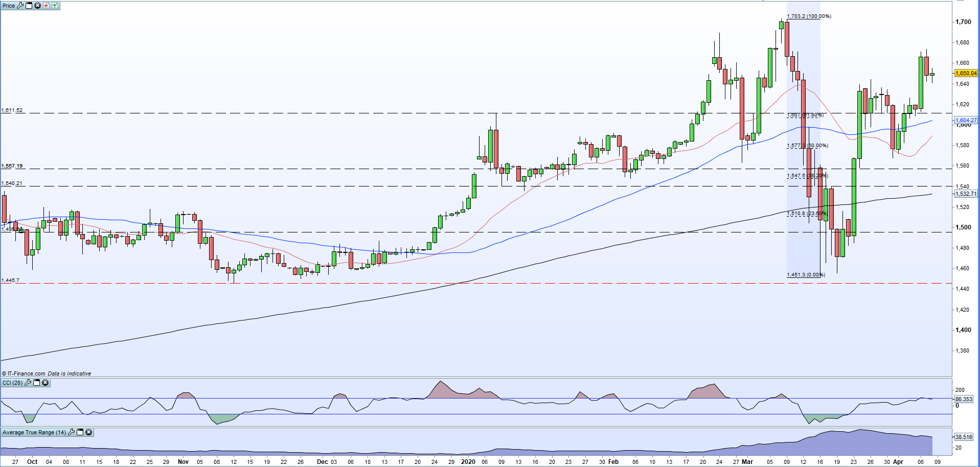
Task: Click the IT-Finance.com copyright text
Action: point(24,373)
